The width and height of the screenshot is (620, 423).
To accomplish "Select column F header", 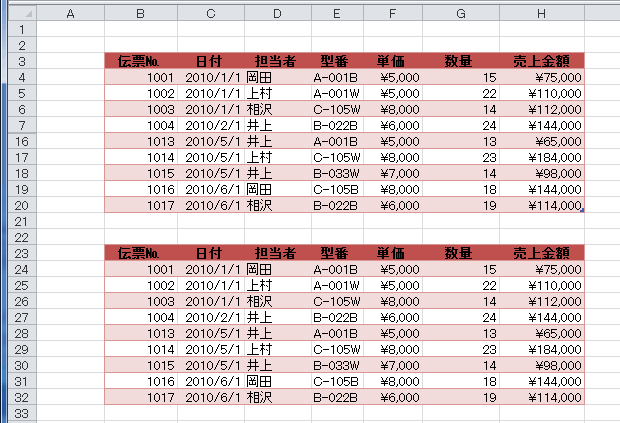I will (391, 14).
